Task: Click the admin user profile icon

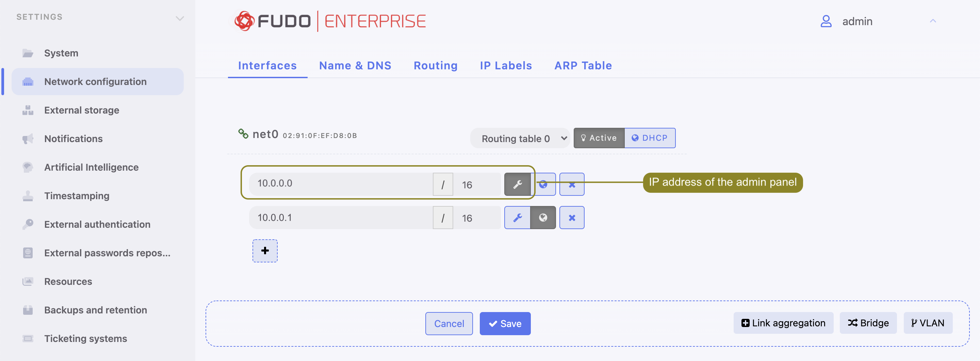Action: (826, 21)
